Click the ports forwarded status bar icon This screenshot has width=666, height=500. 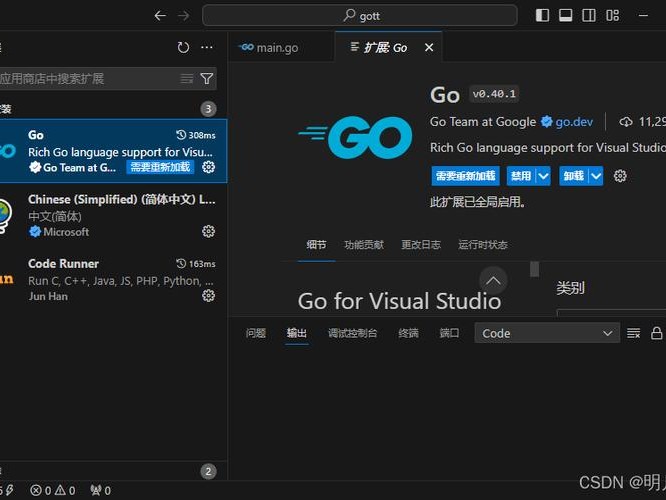(x=101, y=491)
